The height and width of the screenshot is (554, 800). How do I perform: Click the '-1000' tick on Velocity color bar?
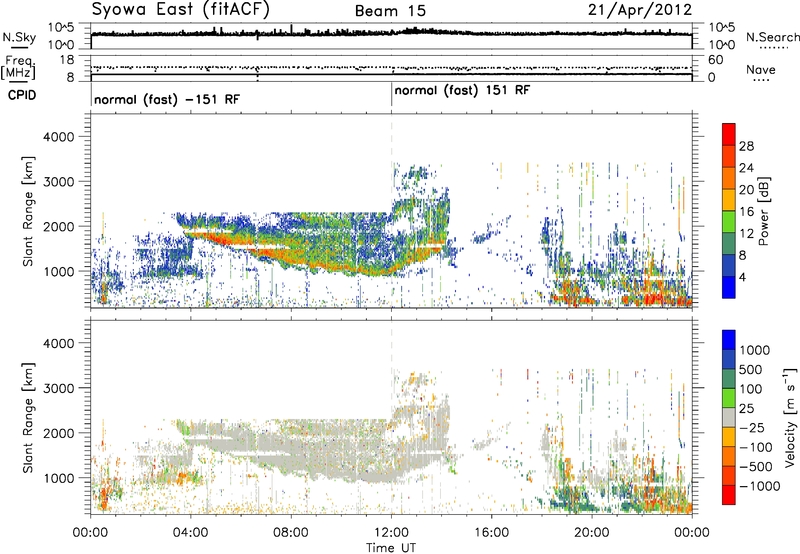pyautogui.click(x=759, y=486)
